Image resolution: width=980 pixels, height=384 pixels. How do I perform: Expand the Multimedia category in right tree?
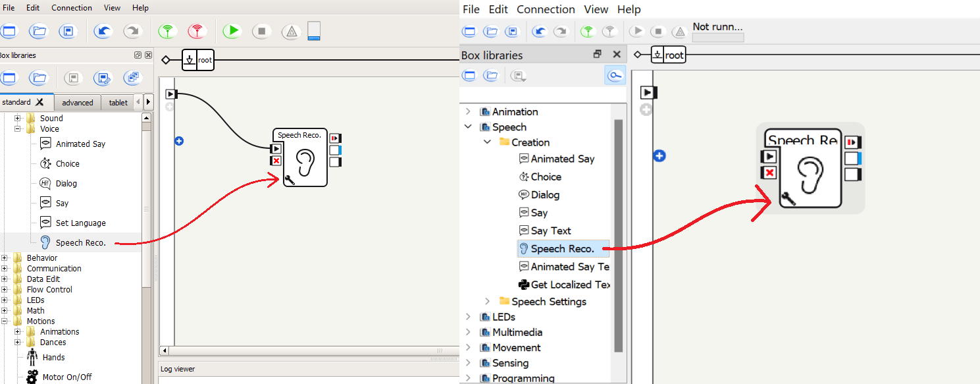click(x=468, y=333)
